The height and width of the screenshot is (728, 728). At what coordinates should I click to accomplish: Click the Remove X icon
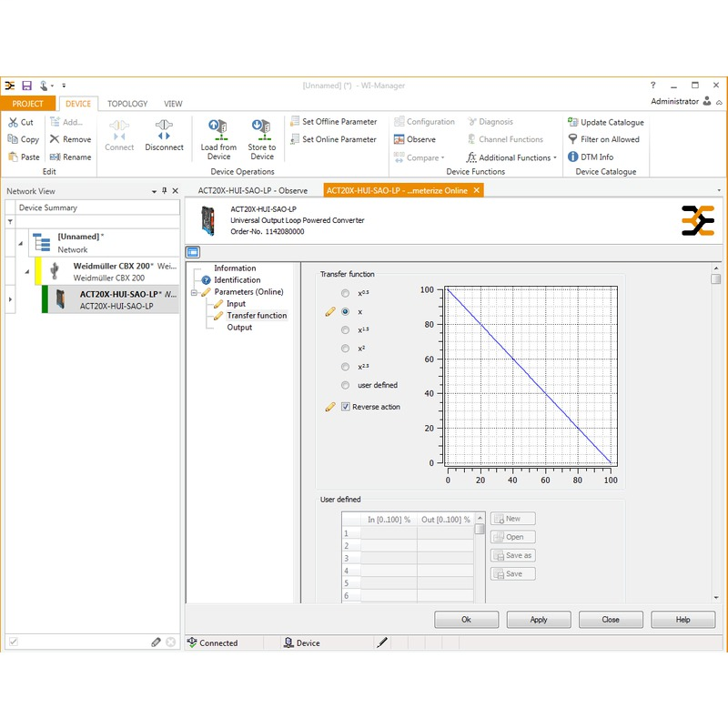[55, 139]
